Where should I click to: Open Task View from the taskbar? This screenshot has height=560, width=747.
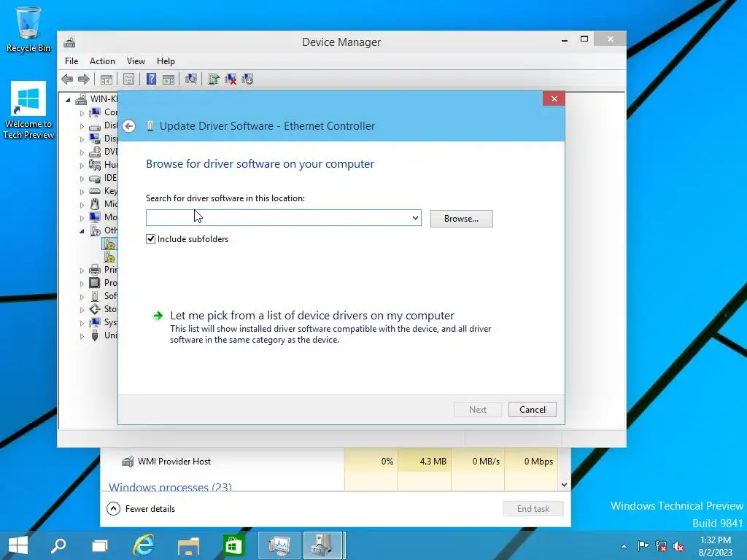(x=99, y=545)
